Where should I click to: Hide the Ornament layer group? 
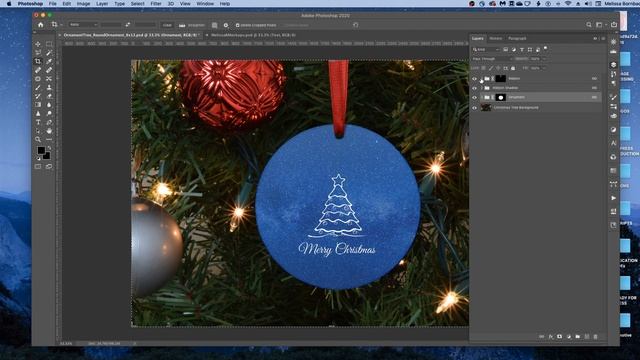pos(474,97)
